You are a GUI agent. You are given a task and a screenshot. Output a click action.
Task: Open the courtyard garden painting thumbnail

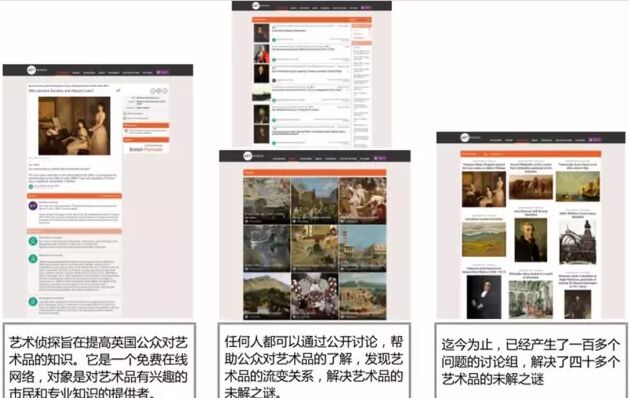pos(531,299)
